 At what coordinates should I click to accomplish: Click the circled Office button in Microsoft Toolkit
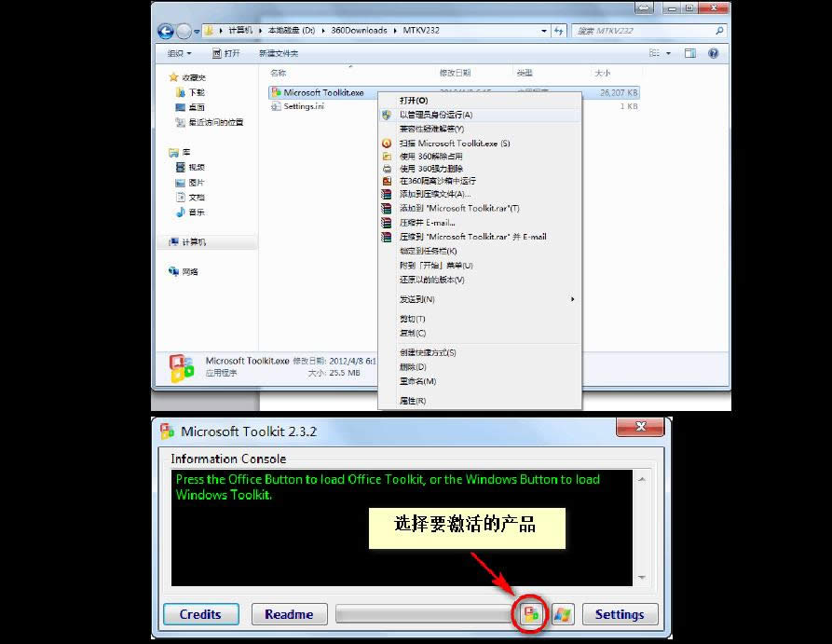click(x=531, y=614)
